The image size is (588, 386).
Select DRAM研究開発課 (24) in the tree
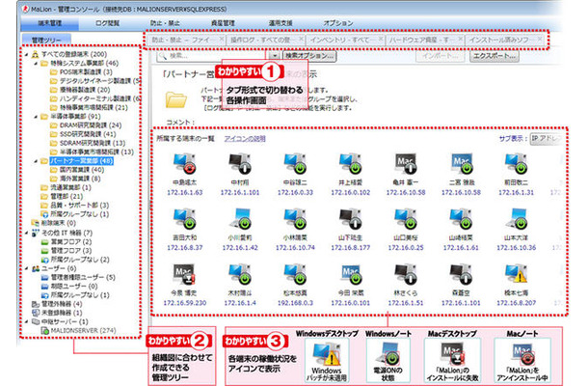[x=91, y=125]
